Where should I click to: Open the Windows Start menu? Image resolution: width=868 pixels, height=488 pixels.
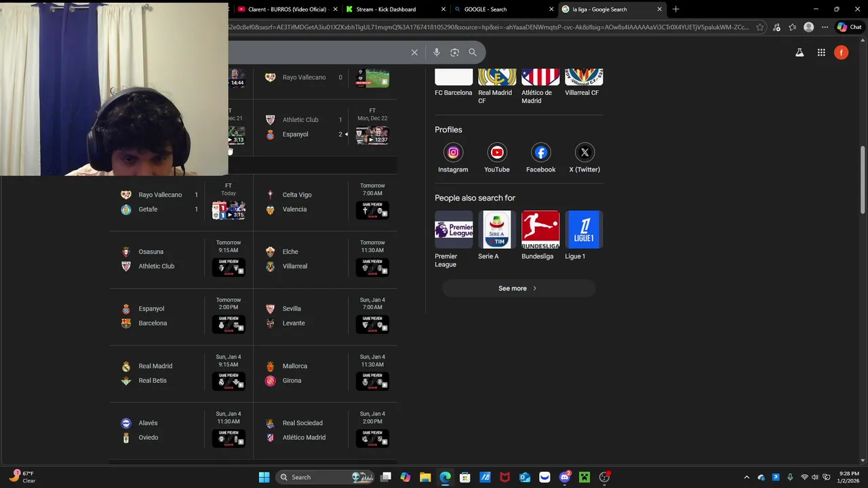pyautogui.click(x=264, y=477)
